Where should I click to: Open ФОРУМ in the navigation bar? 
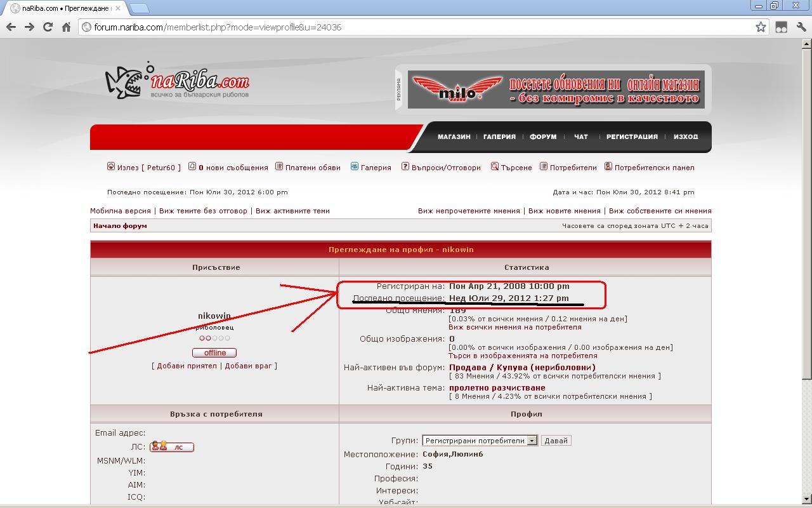(543, 137)
